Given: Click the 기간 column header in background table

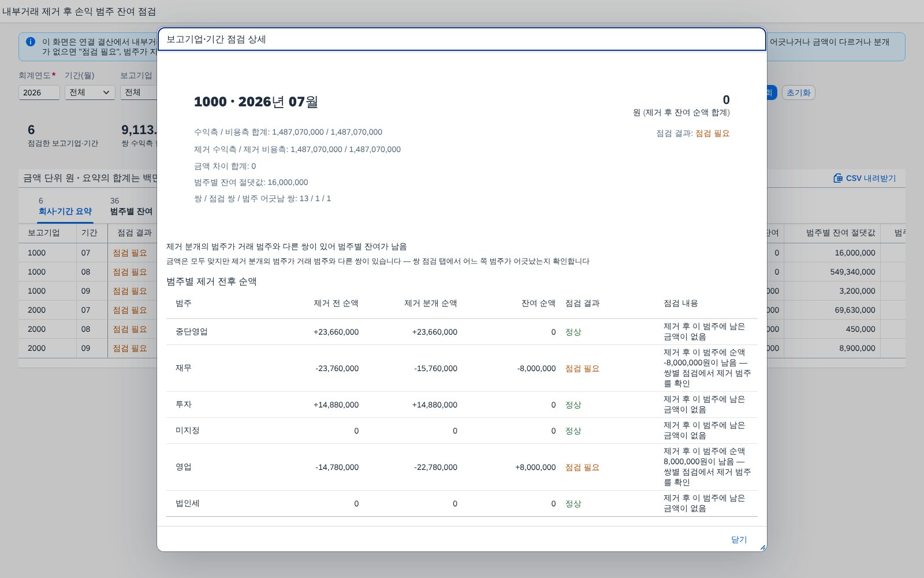Looking at the screenshot, I should [x=92, y=233].
